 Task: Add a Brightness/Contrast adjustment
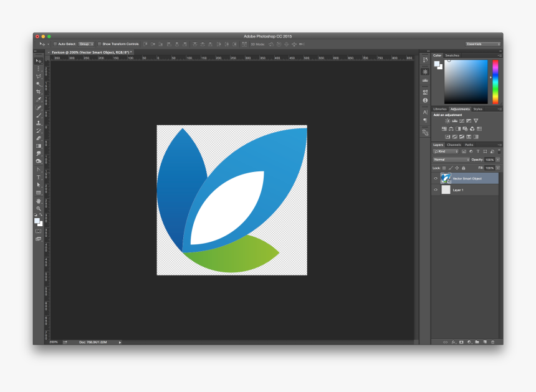coord(447,121)
